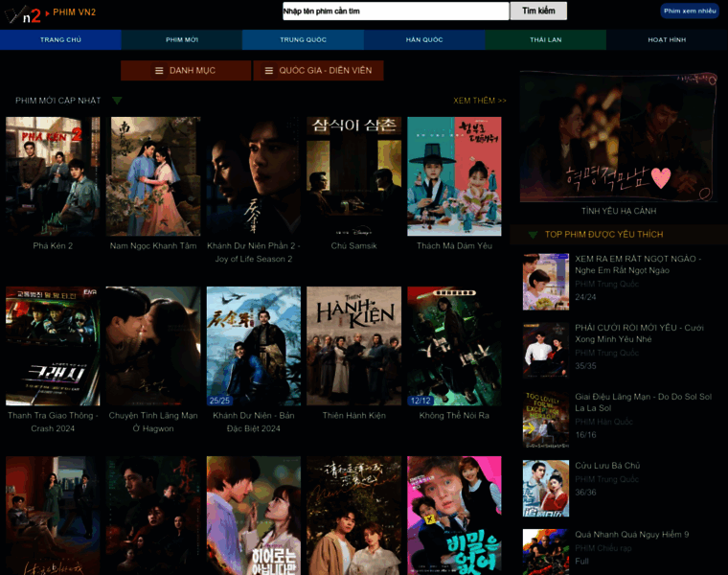Open the Chuyện Tình Lãng Mạn Ở Hagwon poster
The image size is (728, 575).
point(153,346)
